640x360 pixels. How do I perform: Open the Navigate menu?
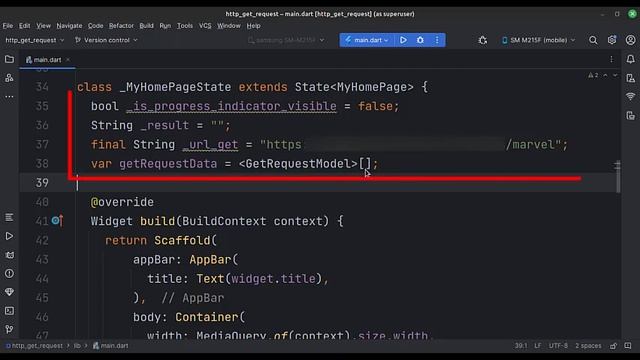click(x=69, y=26)
